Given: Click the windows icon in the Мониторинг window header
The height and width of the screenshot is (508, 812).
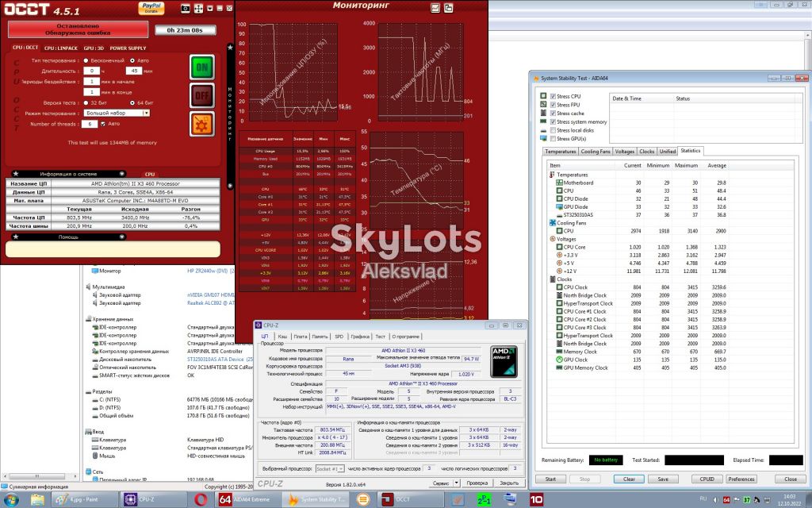Looking at the screenshot, I should (x=449, y=8).
